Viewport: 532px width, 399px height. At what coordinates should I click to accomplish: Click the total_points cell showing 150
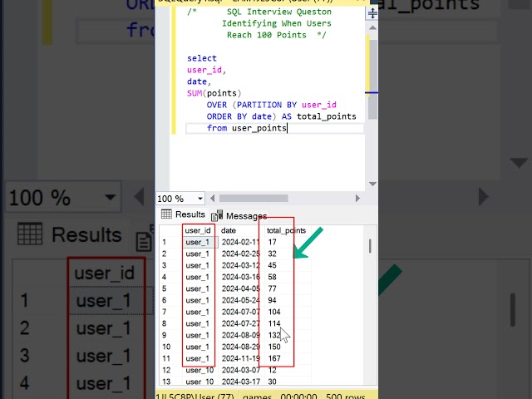click(274, 347)
